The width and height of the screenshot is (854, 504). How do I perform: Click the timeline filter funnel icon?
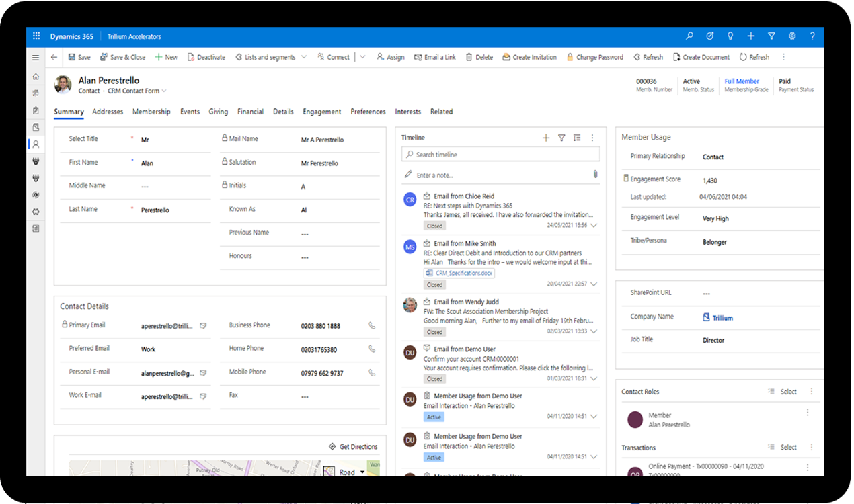tap(561, 138)
